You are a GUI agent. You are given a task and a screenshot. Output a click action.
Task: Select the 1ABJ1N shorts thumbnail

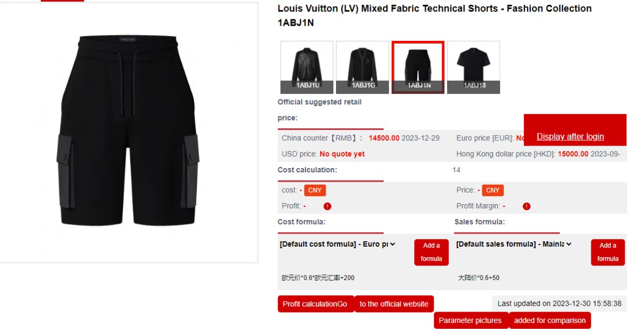[418, 67]
